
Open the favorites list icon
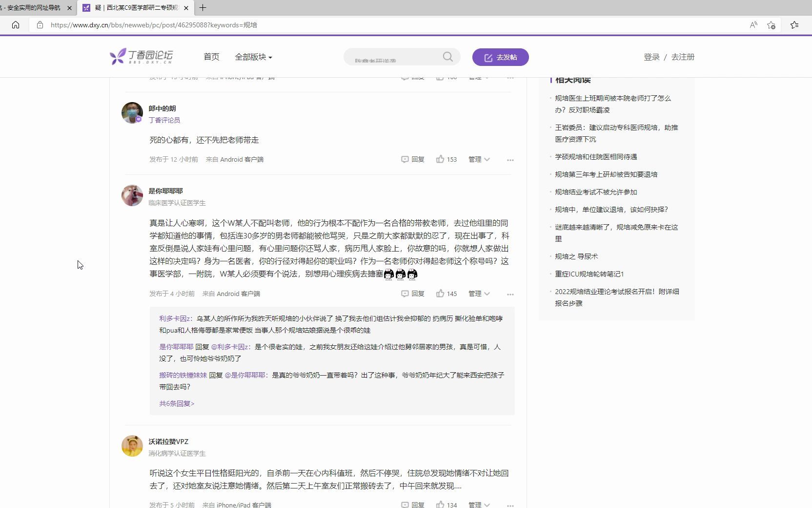click(x=794, y=25)
